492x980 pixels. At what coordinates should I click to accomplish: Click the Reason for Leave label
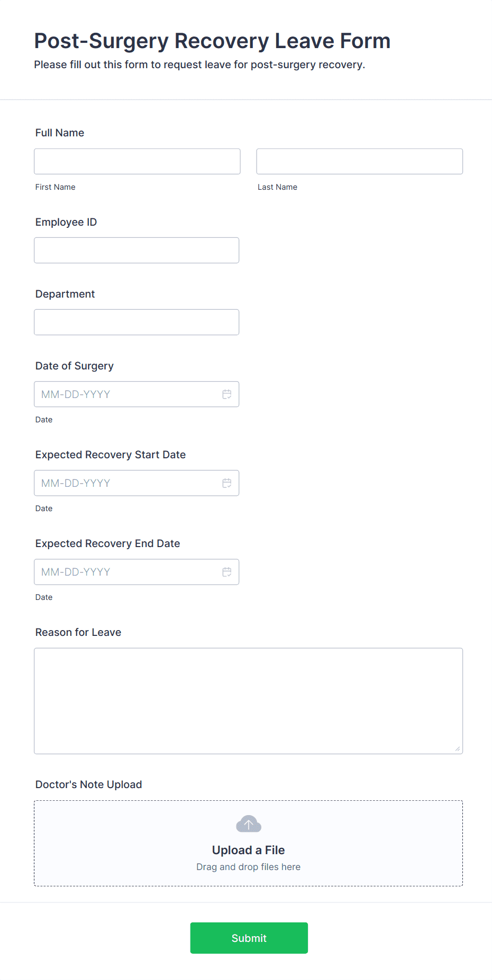coord(78,632)
